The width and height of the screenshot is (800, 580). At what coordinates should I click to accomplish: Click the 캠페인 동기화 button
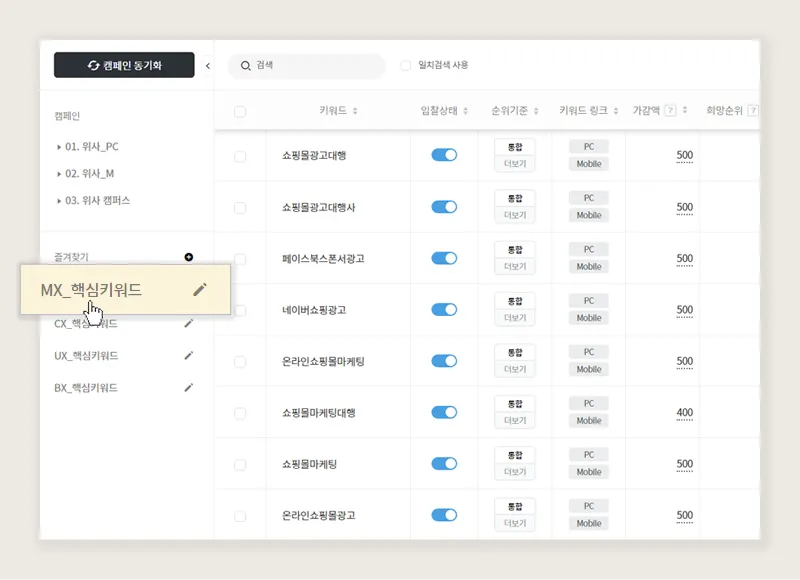124,65
